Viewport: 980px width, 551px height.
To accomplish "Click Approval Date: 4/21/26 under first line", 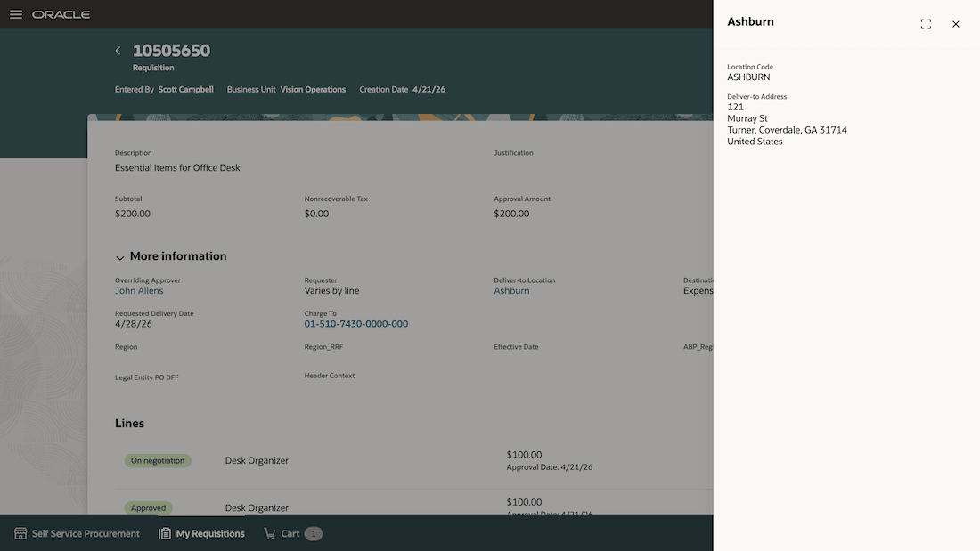I will click(x=550, y=467).
